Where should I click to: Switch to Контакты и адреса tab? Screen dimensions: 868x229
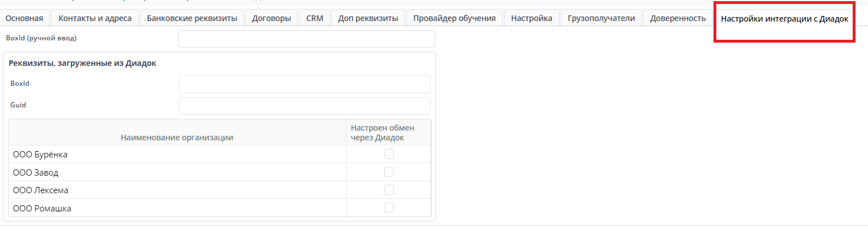[x=95, y=18]
